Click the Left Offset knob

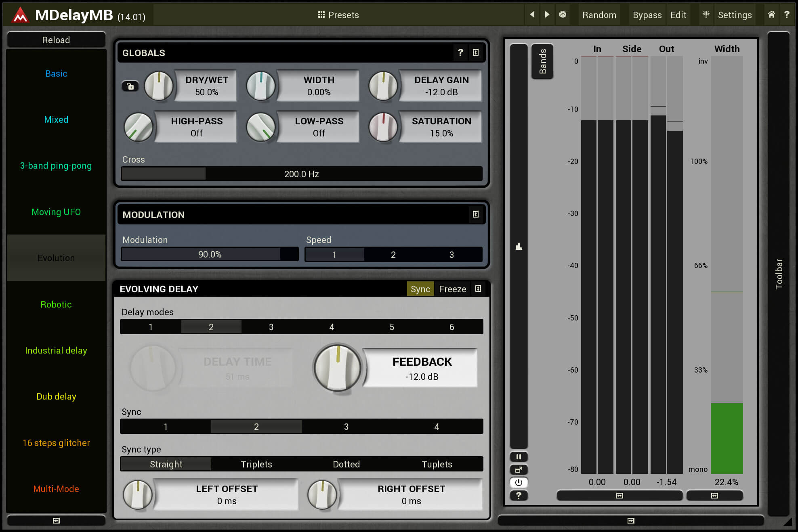(x=138, y=494)
